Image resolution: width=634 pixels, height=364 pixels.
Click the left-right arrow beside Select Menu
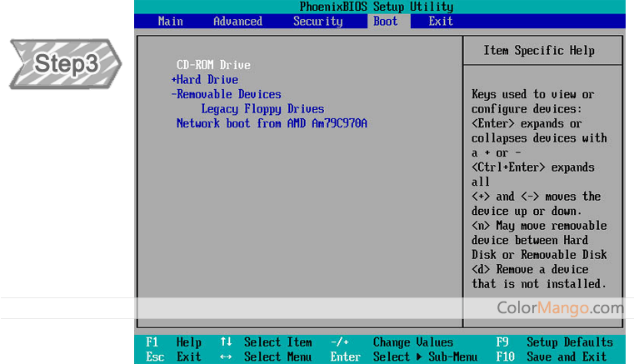click(226, 357)
